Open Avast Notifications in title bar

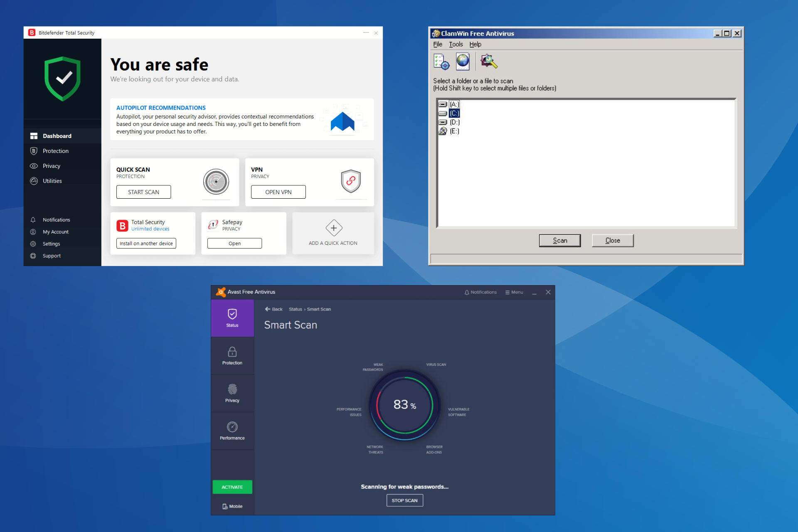[480, 292]
